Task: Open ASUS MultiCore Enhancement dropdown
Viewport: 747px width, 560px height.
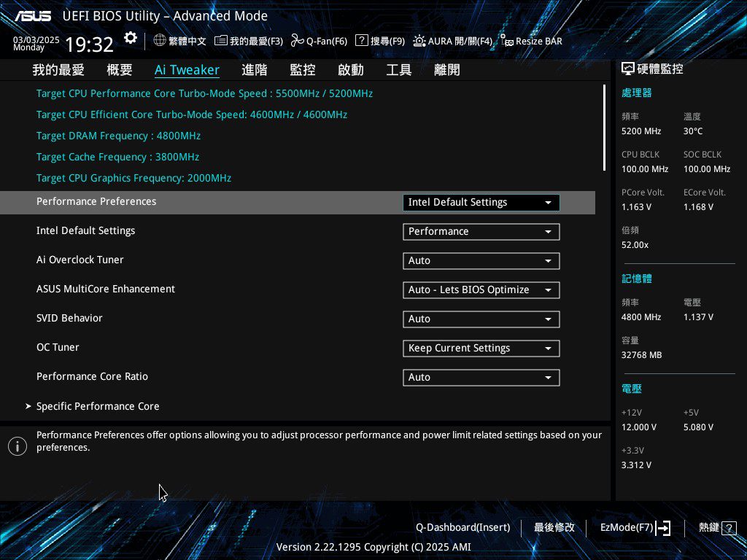Action: 481,290
